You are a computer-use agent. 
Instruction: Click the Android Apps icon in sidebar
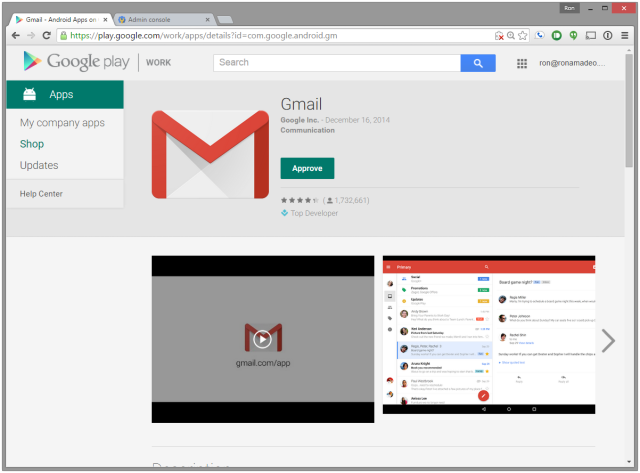click(x=29, y=95)
